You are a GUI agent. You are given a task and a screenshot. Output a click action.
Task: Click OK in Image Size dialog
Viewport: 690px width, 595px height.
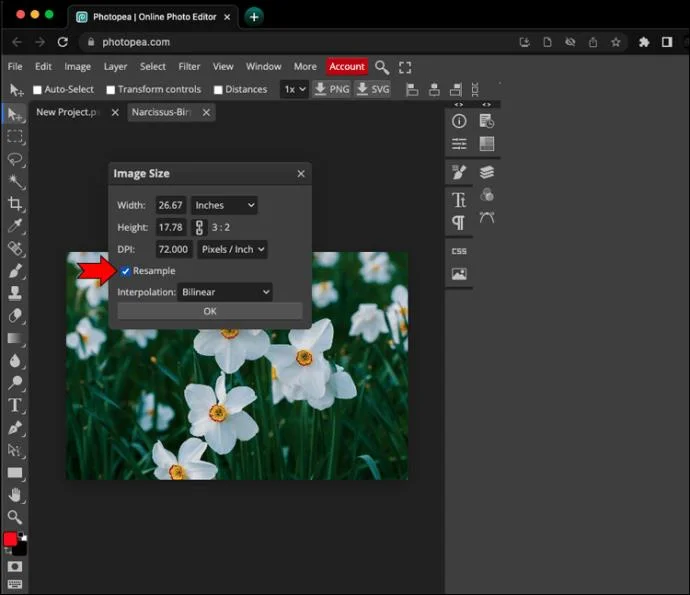[210, 311]
